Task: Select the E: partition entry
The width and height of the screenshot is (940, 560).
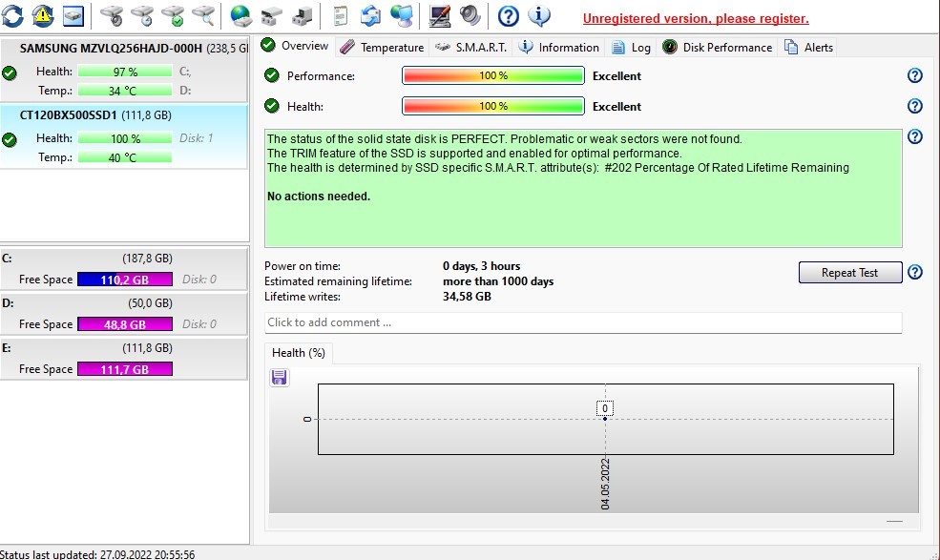Action: (x=124, y=359)
